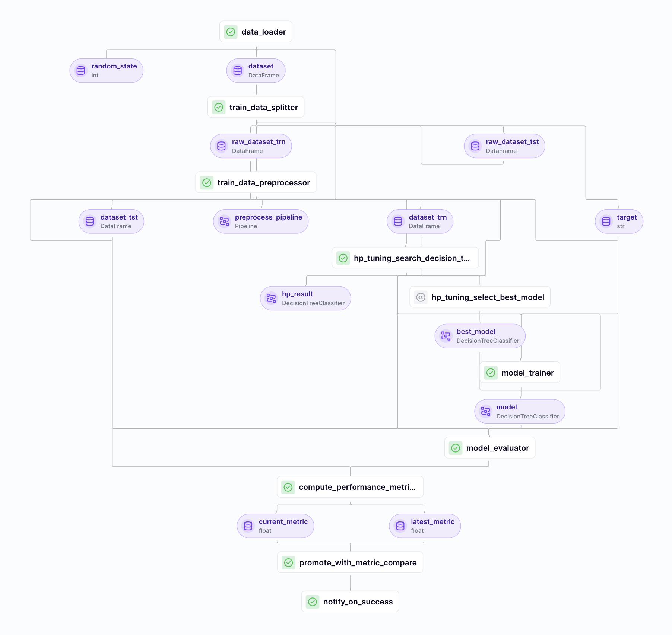Select the raw_dataset_tst DataFrame artifact
This screenshot has width=672, height=635.
(504, 146)
